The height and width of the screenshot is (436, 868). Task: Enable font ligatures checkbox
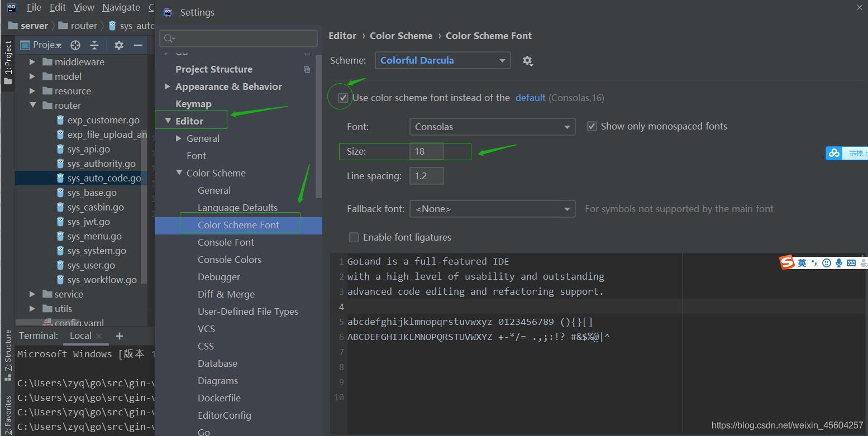(354, 237)
